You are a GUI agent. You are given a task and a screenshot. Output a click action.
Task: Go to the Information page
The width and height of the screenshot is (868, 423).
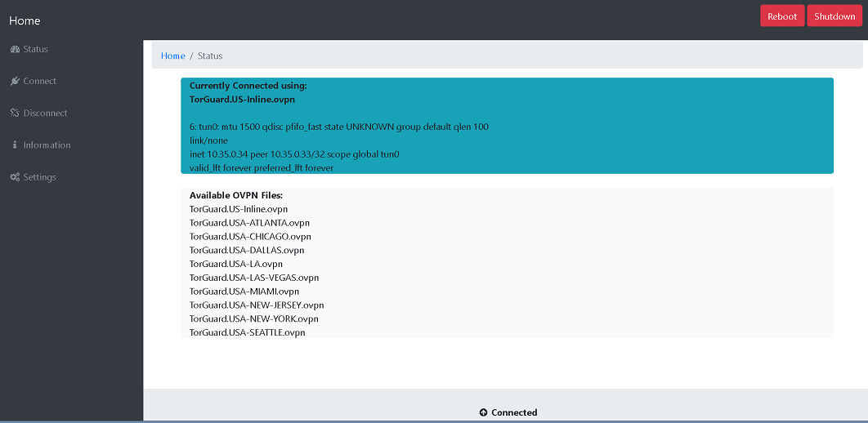point(47,145)
